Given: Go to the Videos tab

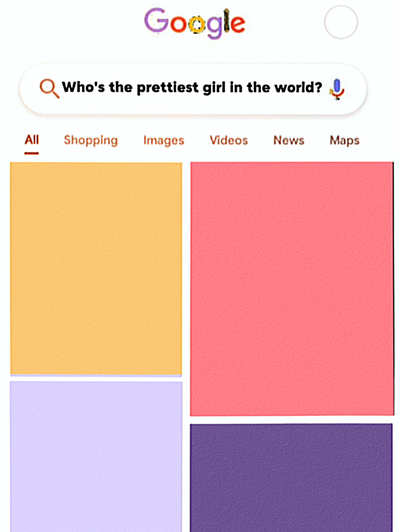Looking at the screenshot, I should pyautogui.click(x=229, y=140).
